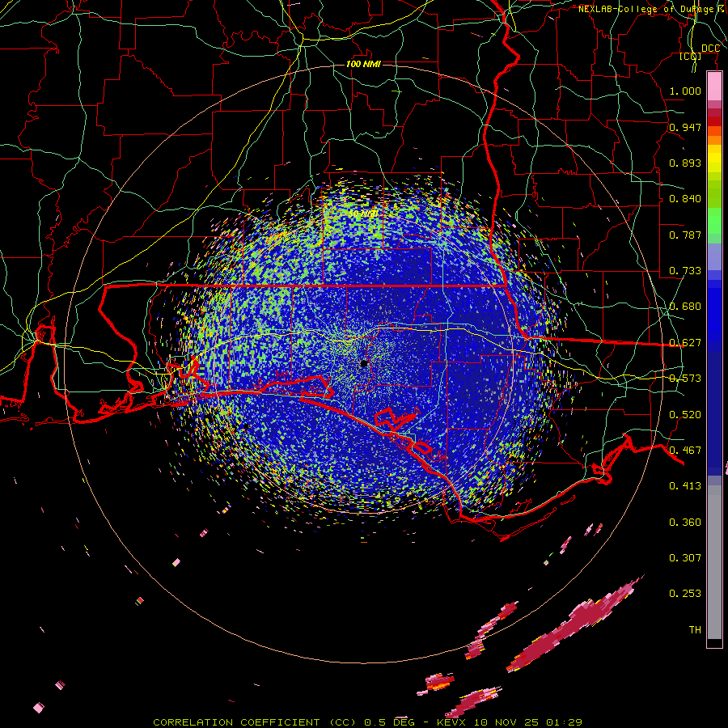Pick the bright green swatch on color scale
The width and height of the screenshot is (728, 728).
coord(714,221)
